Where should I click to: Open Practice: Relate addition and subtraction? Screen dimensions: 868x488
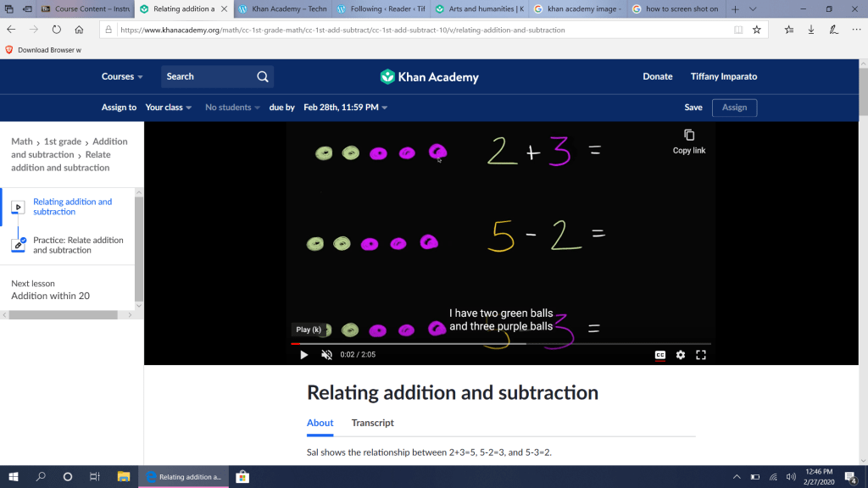coord(78,245)
